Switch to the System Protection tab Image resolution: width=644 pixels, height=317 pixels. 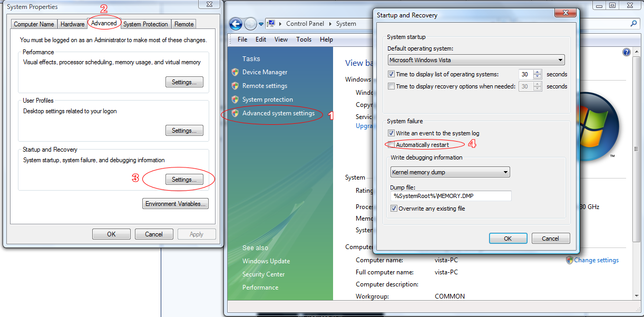146,24
